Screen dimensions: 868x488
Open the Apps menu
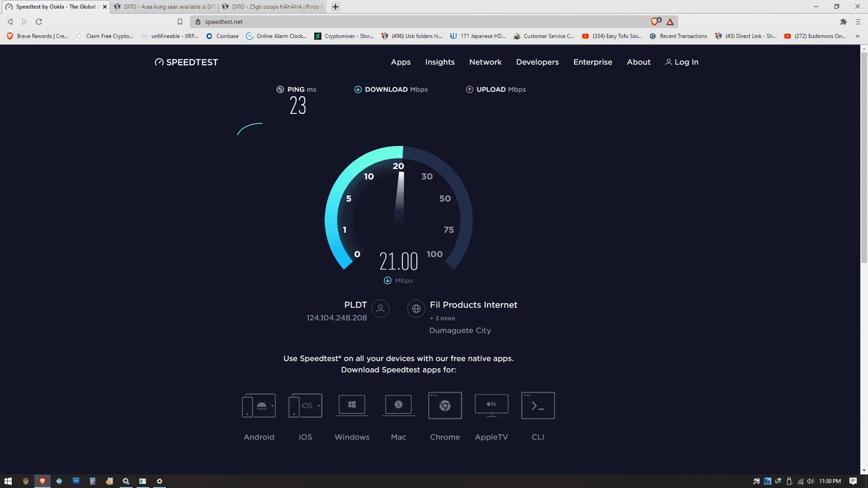click(401, 62)
